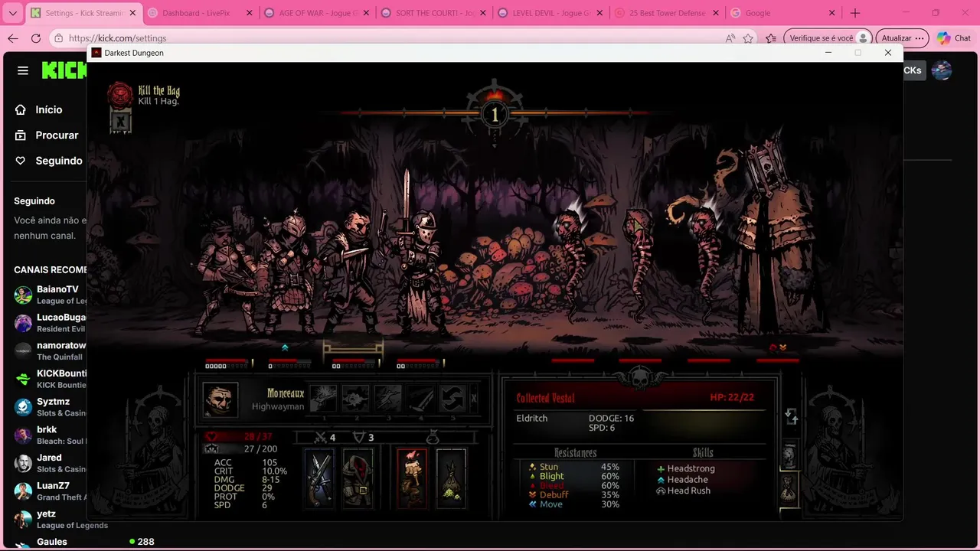Open the map tab on right edge
Screen dimensions: 980x551
(x=789, y=455)
